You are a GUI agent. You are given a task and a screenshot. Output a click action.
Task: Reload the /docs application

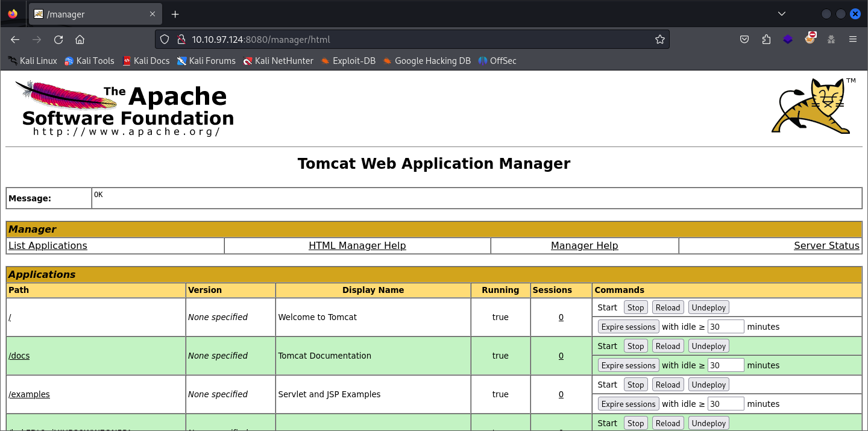[668, 346]
